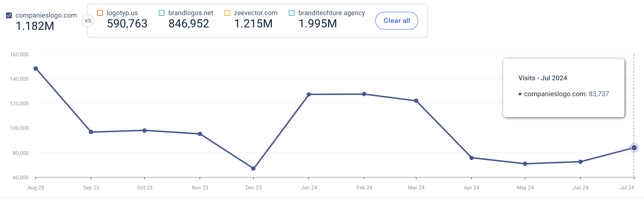Tick the zeevector.com checkbox
This screenshot has height=200, width=644.
point(227,13)
